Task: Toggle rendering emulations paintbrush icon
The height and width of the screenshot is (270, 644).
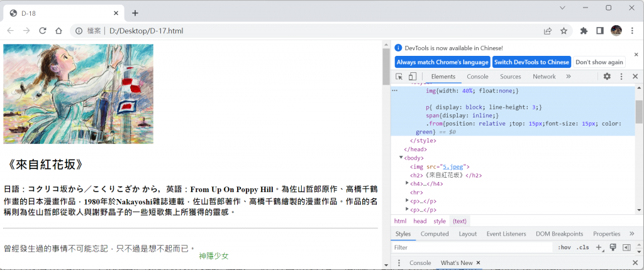Action: pos(613,247)
